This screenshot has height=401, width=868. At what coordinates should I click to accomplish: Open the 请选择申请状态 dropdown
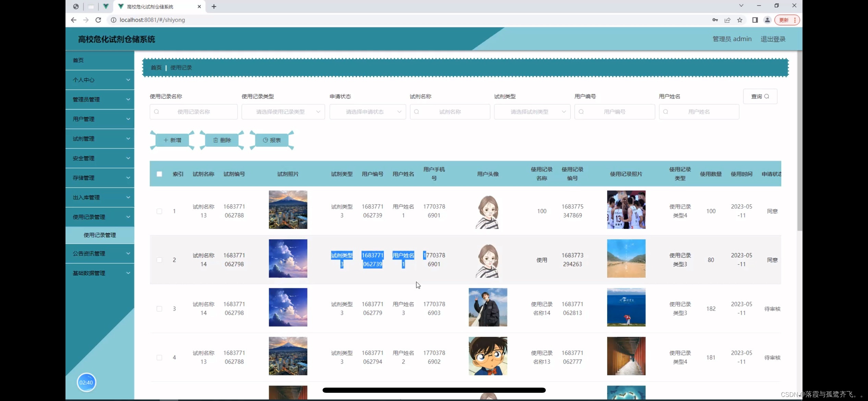367,112
